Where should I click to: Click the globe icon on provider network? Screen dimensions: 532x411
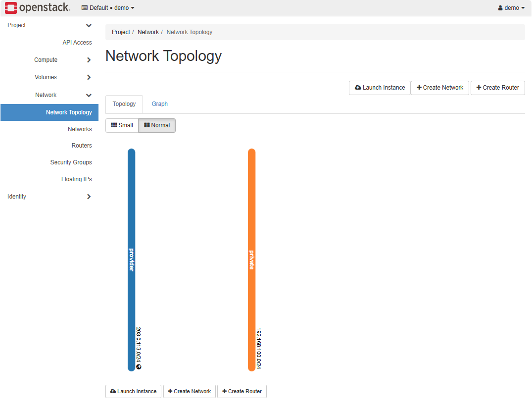pyautogui.click(x=139, y=367)
